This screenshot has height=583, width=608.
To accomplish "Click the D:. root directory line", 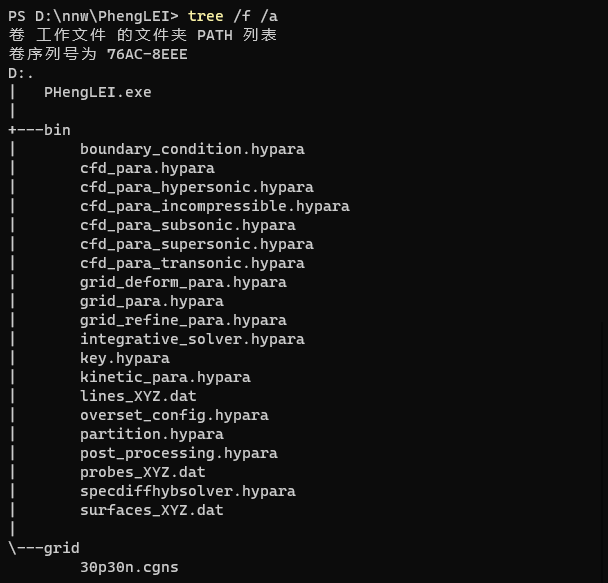I will (x=21, y=73).
